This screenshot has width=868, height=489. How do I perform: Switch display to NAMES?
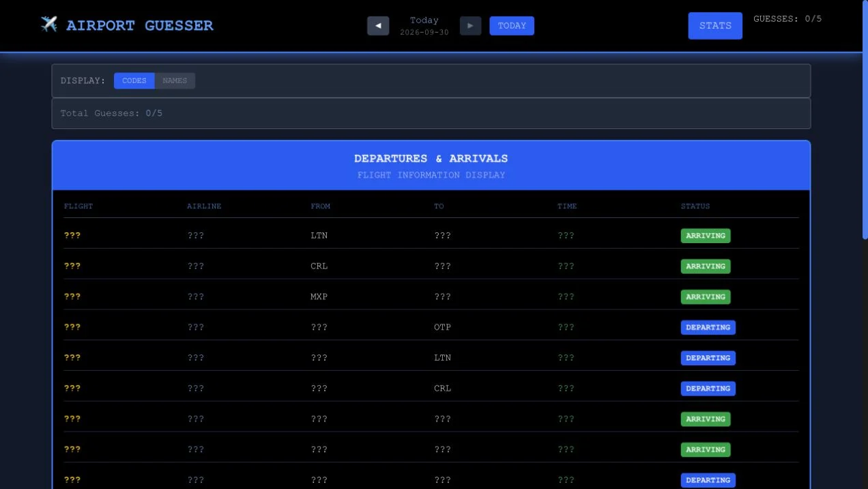pyautogui.click(x=175, y=81)
